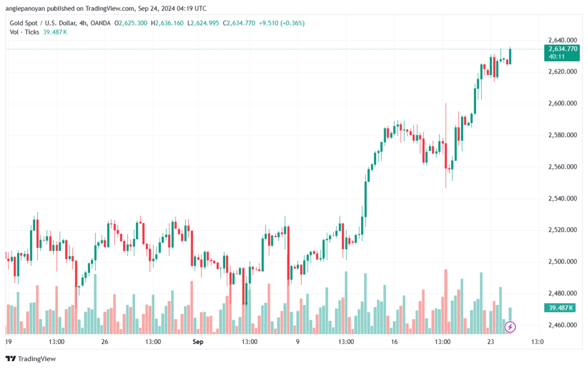The height and width of the screenshot is (368, 588).
Task: Click the 9 date marker on time axis
Action: click(297, 342)
